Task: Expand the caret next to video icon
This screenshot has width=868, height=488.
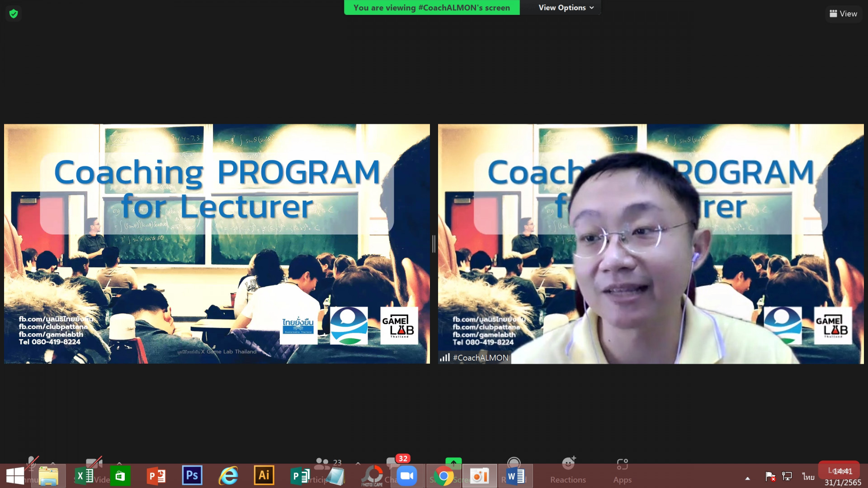Action: [119, 463]
